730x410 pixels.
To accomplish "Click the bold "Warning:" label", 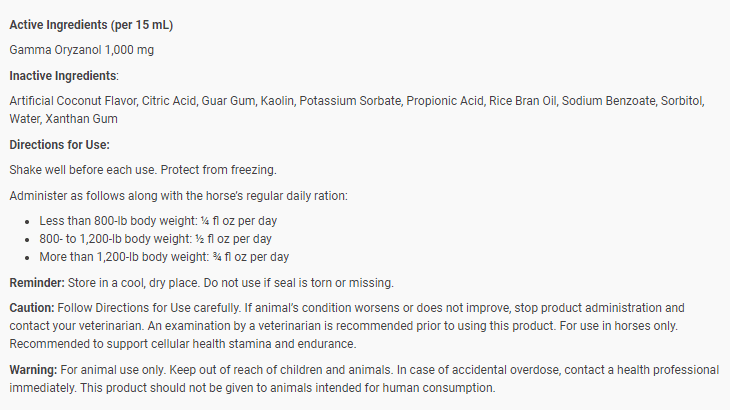I will tap(34, 370).
